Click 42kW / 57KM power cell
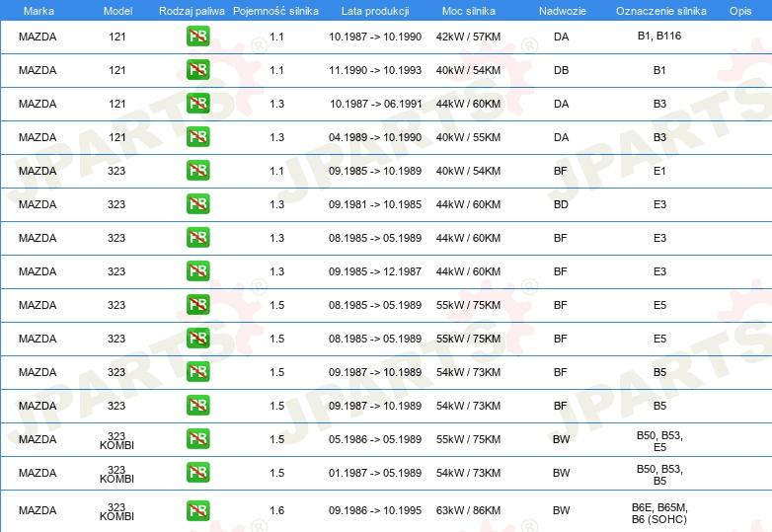772x532 pixels. click(468, 37)
